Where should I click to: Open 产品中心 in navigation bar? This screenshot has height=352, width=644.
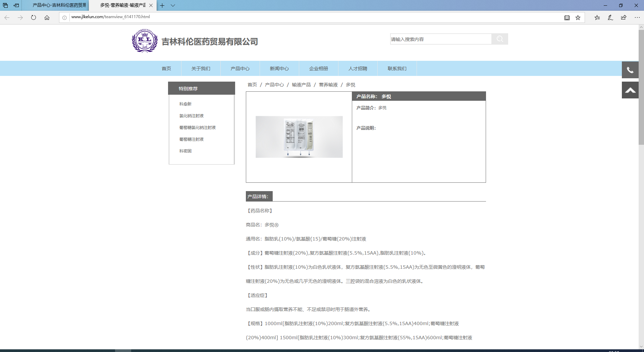click(240, 69)
